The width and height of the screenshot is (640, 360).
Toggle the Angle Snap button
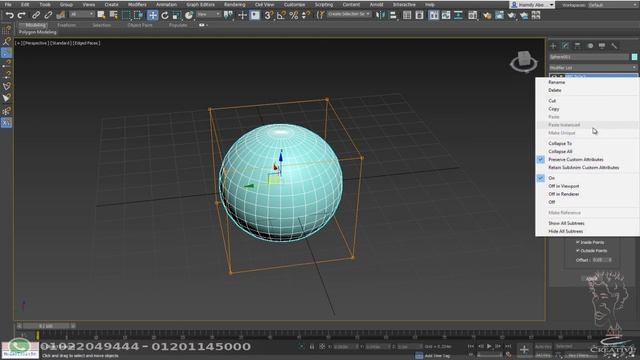point(281,16)
